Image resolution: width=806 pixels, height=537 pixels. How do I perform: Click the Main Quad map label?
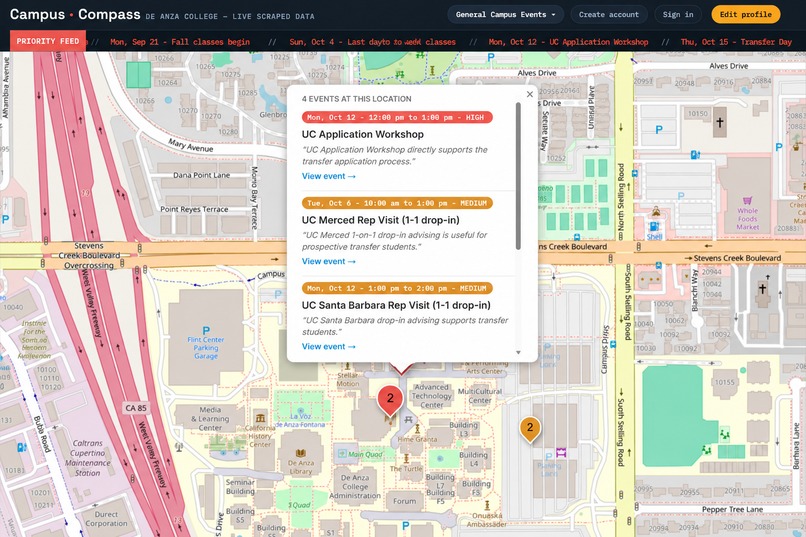tap(365, 454)
